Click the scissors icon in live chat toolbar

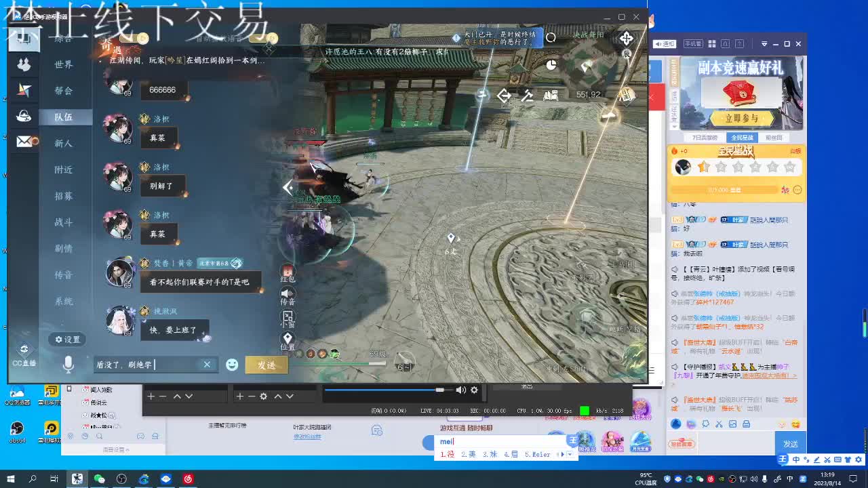pyautogui.click(x=719, y=424)
